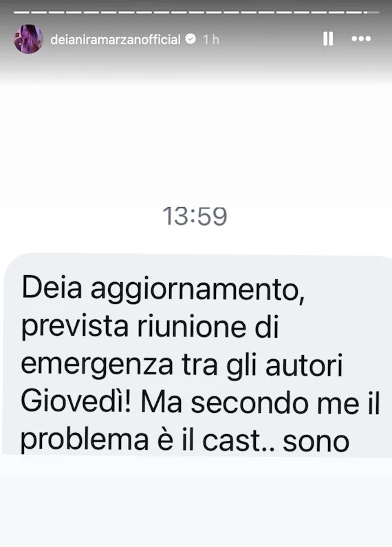This screenshot has width=392, height=547.
Task: Click the third story progress segment
Action: pyautogui.click(x=56, y=12)
